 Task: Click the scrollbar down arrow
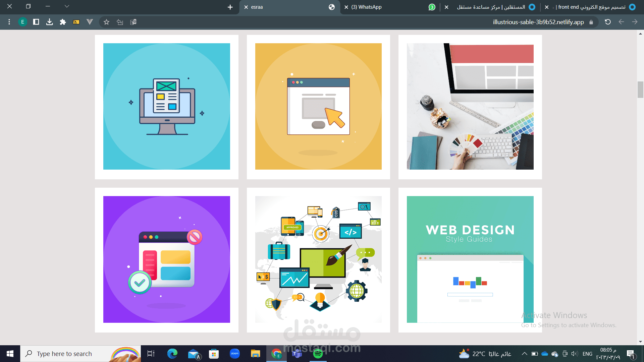(x=640, y=342)
